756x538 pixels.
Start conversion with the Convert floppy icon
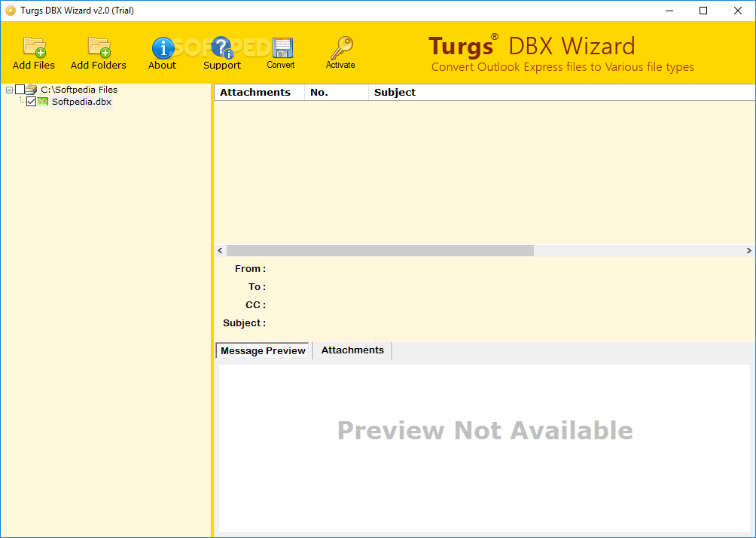click(x=282, y=47)
